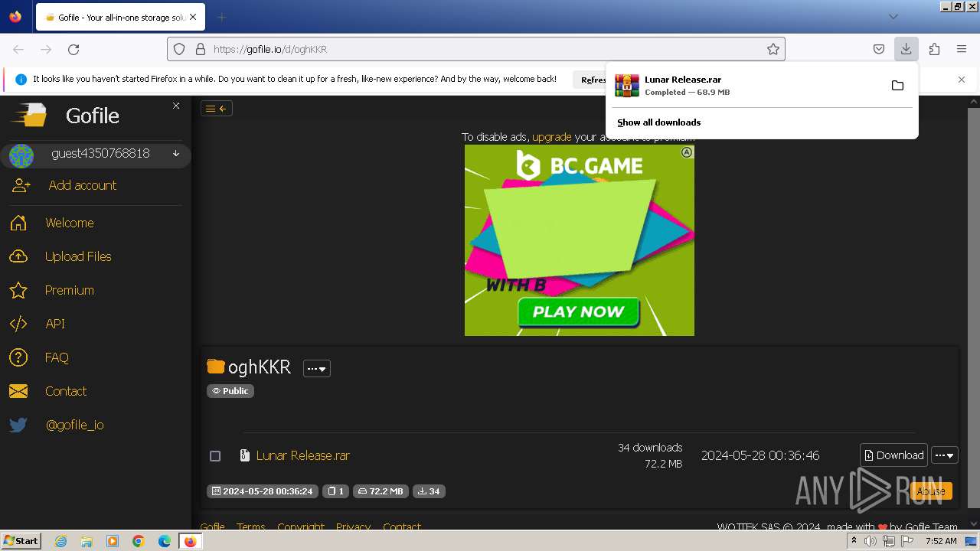Open a new tab with the plus icon
Screen dimensions: 980x551
[221, 17]
